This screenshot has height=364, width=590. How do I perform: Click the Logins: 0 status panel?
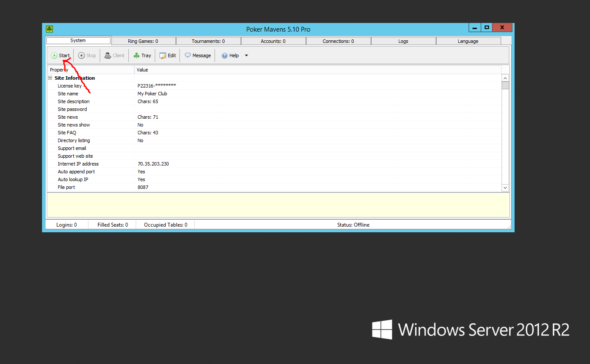(67, 225)
